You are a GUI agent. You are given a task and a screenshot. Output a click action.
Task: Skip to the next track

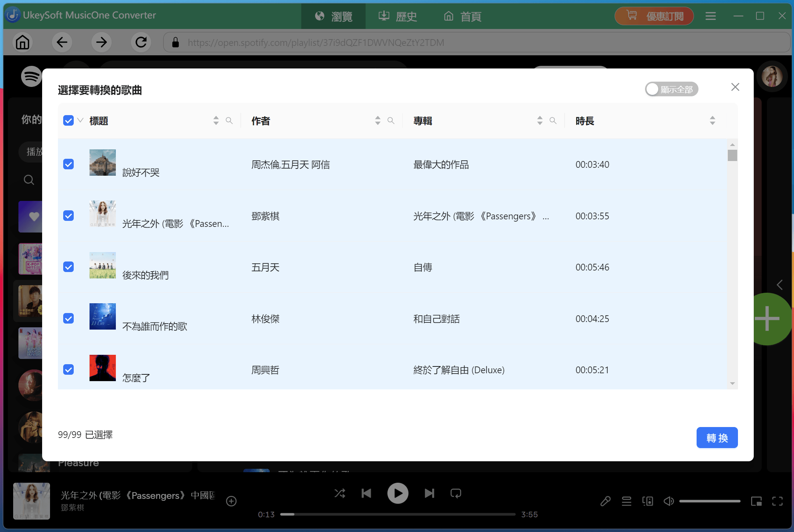[429, 493]
